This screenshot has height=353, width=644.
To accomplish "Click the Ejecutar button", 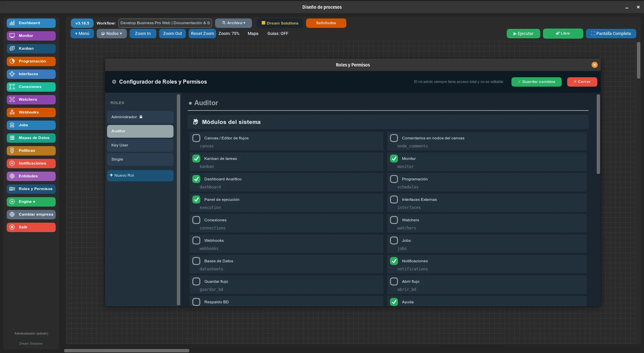I will pyautogui.click(x=523, y=34).
